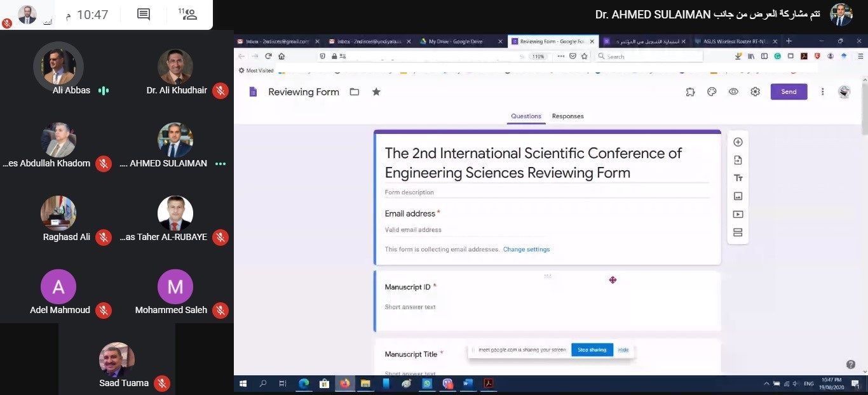Add a video from the side toolbar
Screen dimensions: 868x395
coord(738,215)
